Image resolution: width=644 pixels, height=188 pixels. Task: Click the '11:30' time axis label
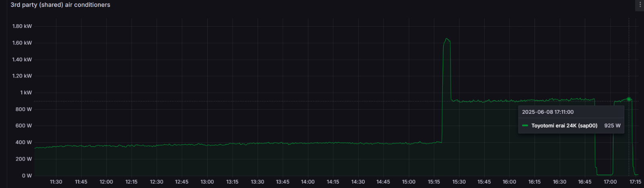pos(56,182)
